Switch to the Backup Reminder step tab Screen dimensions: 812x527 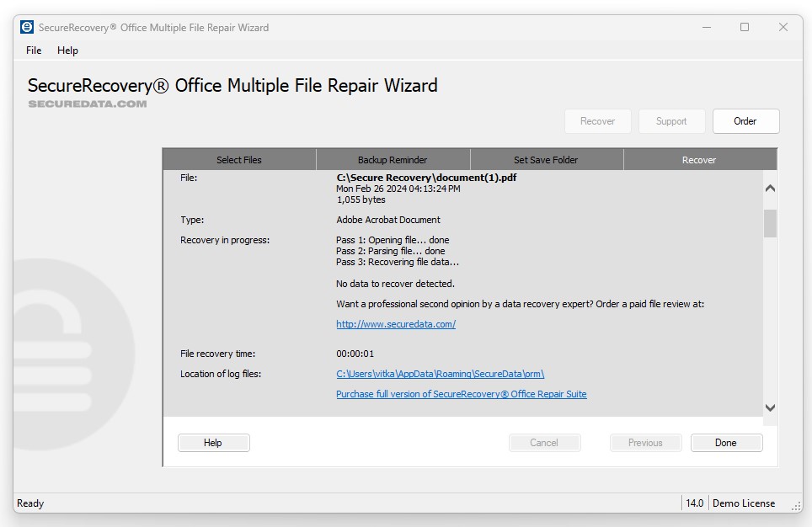(393, 160)
